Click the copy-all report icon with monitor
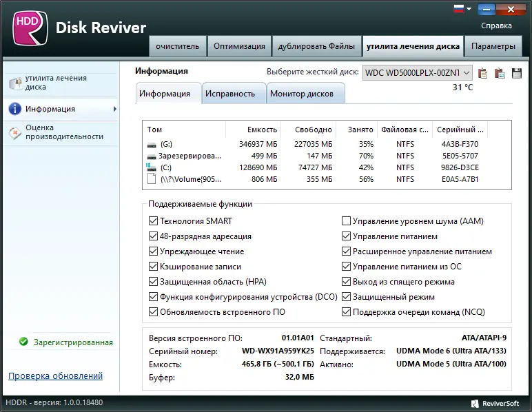Screen dimensions: 532x412 pos(500,73)
